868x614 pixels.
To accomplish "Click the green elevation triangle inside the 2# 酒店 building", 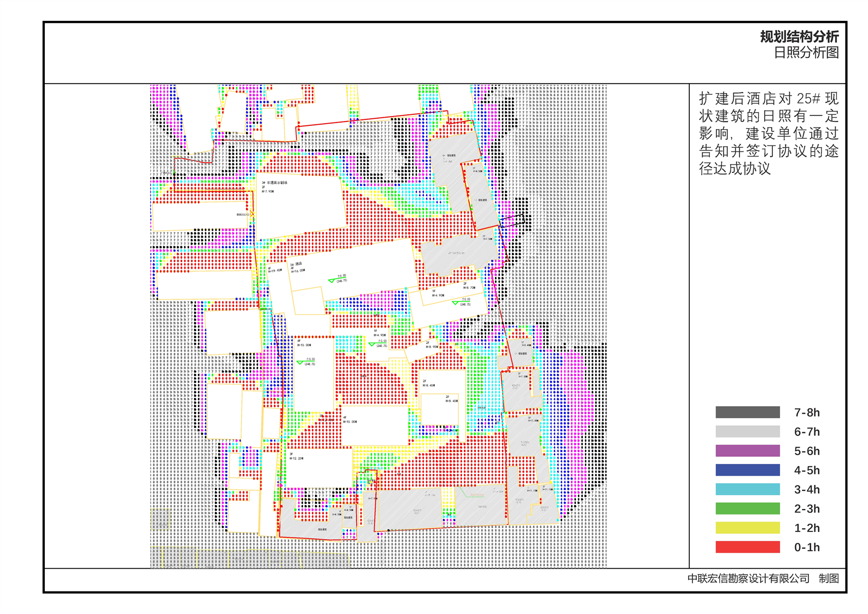I will [331, 281].
